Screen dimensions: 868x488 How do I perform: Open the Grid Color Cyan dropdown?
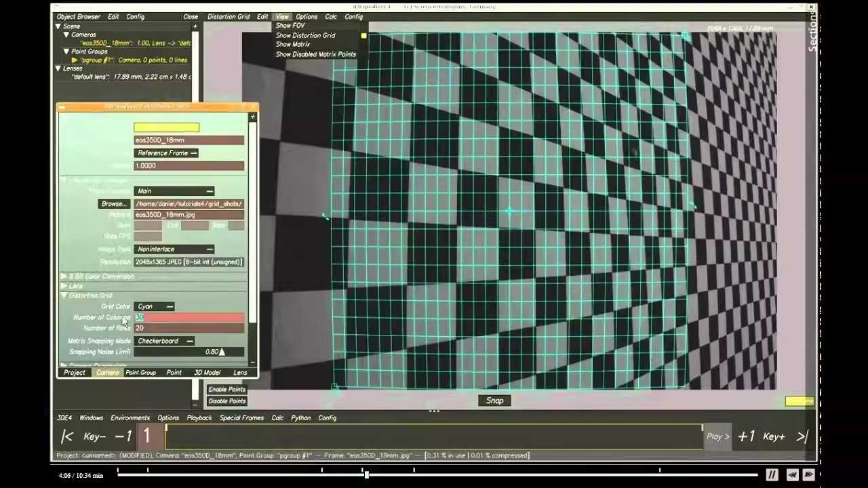click(x=155, y=306)
